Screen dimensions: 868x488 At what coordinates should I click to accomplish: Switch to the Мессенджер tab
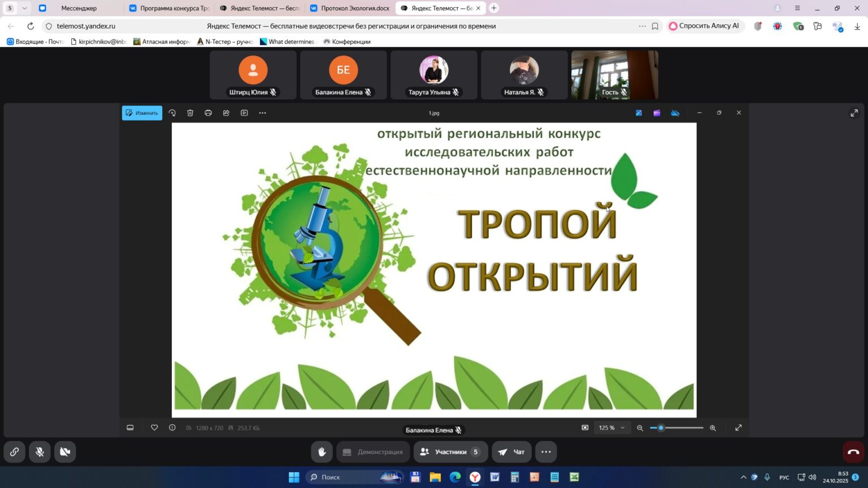click(x=79, y=8)
